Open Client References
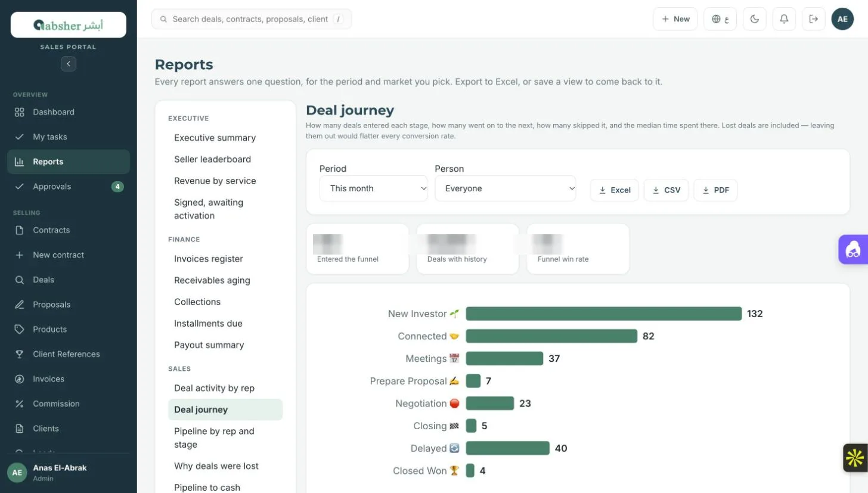Screen dimensions: 868x493 69,354
